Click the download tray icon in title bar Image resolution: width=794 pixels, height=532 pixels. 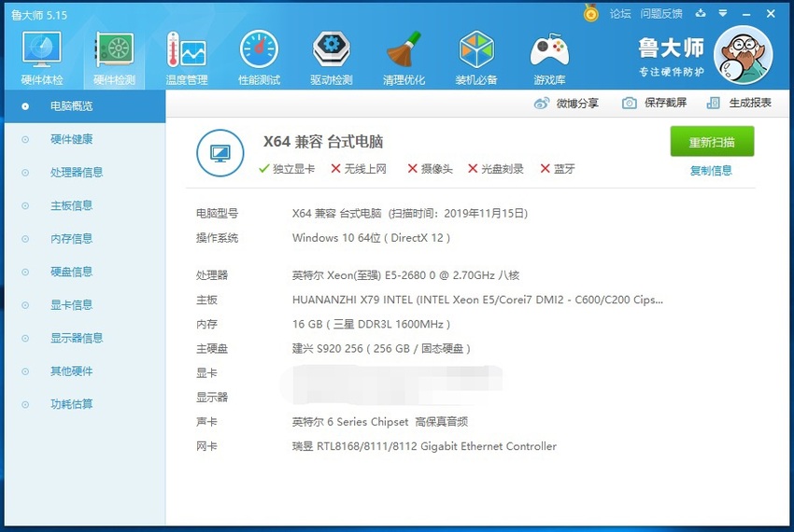701,14
